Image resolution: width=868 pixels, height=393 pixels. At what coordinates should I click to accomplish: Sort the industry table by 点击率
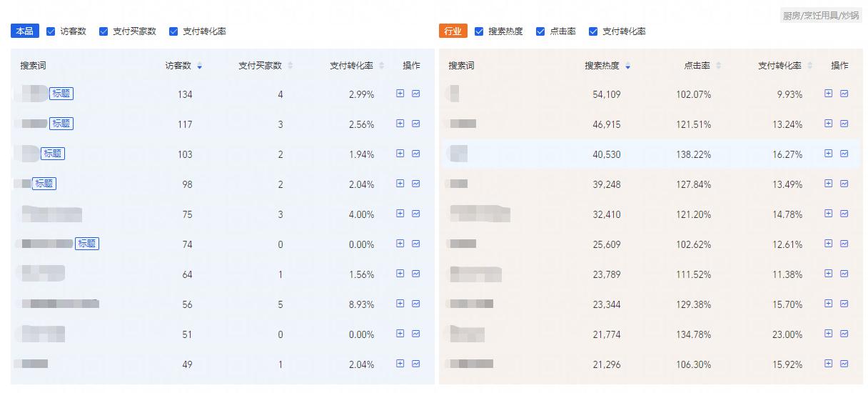[x=719, y=66]
